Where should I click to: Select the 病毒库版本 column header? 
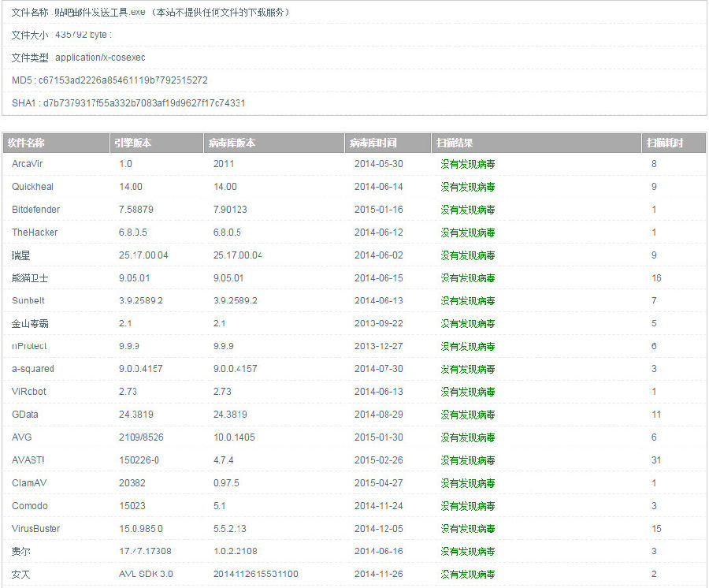[232, 143]
